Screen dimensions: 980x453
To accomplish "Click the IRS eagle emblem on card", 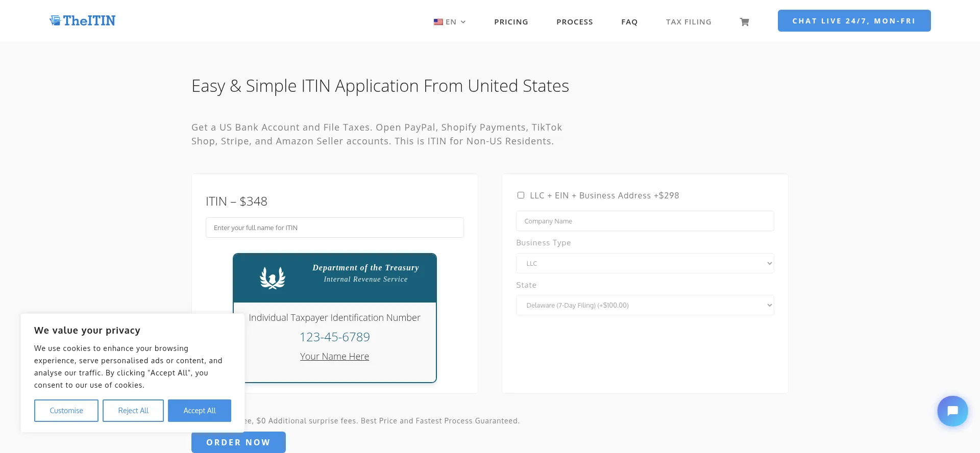I will (x=273, y=278).
